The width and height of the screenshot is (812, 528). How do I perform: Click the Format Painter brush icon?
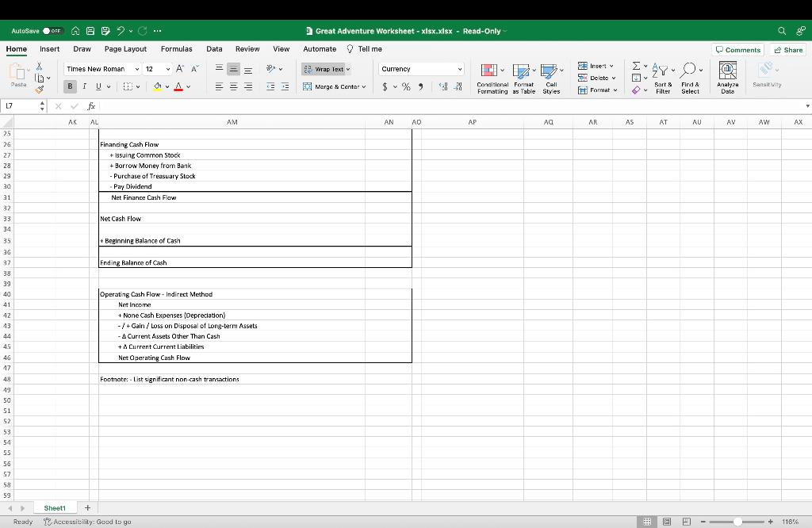pos(40,90)
